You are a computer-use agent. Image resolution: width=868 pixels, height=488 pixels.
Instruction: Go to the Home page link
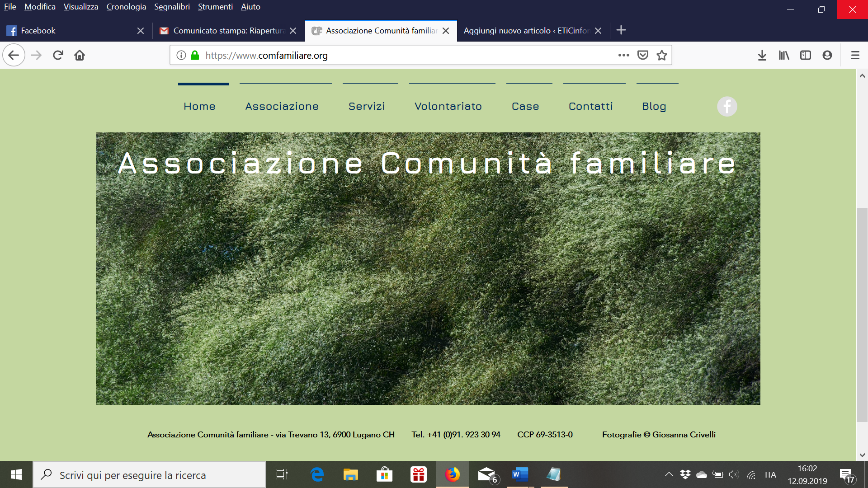coord(199,106)
